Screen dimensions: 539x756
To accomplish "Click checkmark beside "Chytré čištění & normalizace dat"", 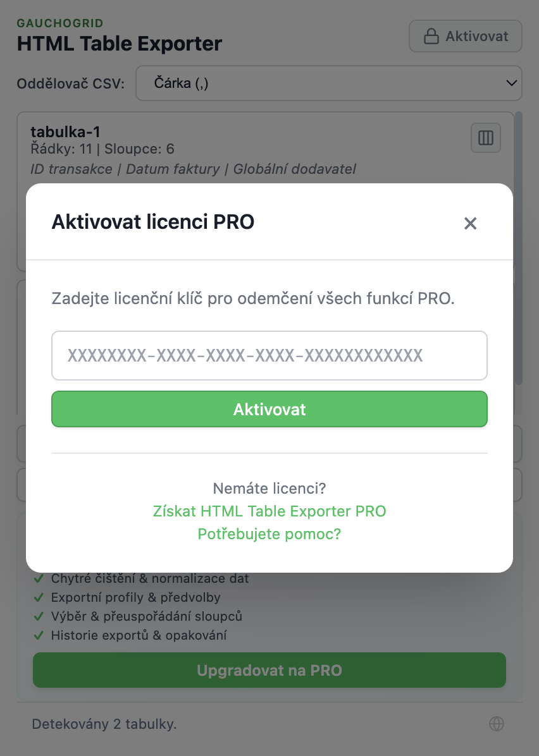I will pyautogui.click(x=39, y=578).
